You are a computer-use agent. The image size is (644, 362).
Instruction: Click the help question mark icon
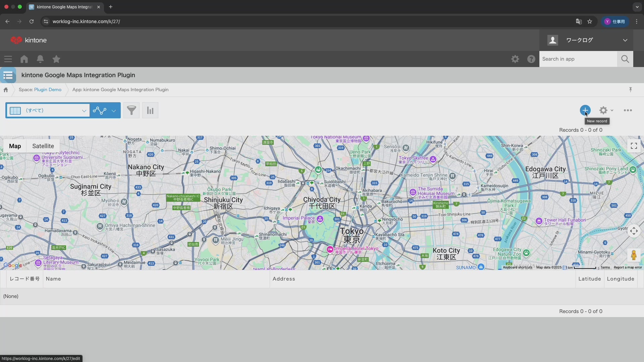pos(531,59)
